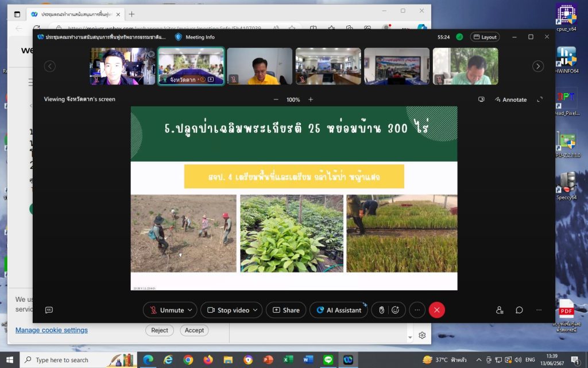
Task: Enter full-screen view of shared content
Action: [540, 99]
